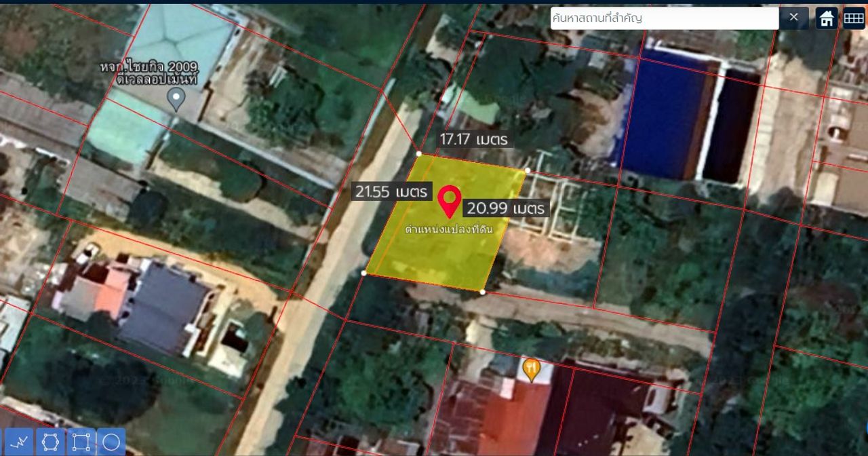Click the ตำแหน่งแปลงที่ดิน label
Image resolution: width=868 pixels, height=456 pixels.
(448, 229)
